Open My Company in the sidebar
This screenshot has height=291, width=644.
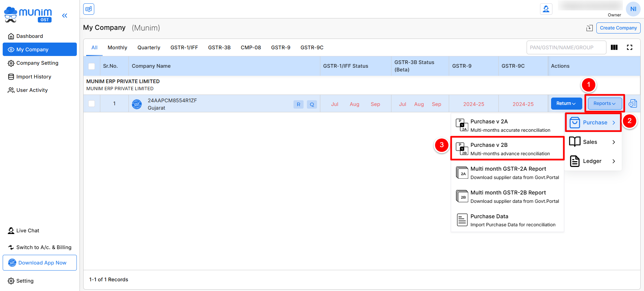point(40,50)
